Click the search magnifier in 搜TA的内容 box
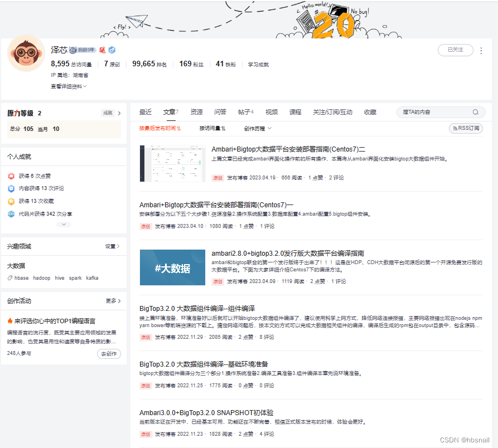The width and height of the screenshot is (498, 448). [x=477, y=112]
